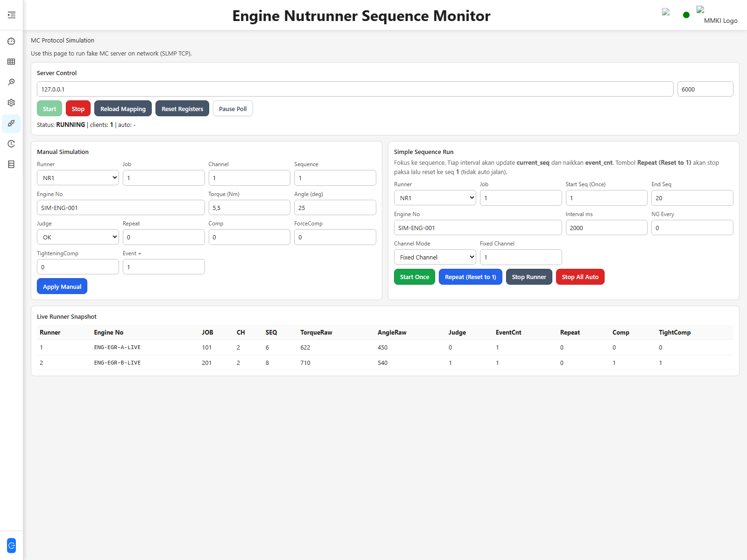Open the dashboard gauge icon in sidebar
This screenshot has width=747, height=560.
[x=11, y=41]
